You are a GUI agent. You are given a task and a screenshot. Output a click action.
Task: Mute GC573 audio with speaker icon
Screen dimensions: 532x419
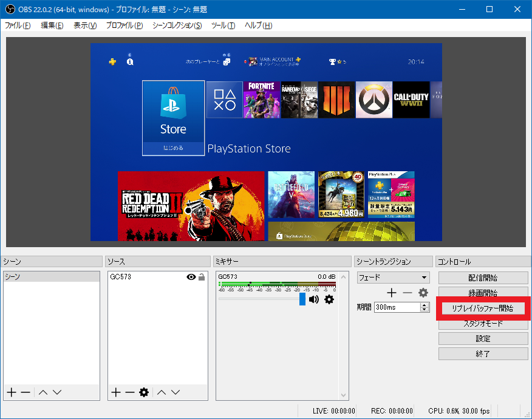point(314,299)
